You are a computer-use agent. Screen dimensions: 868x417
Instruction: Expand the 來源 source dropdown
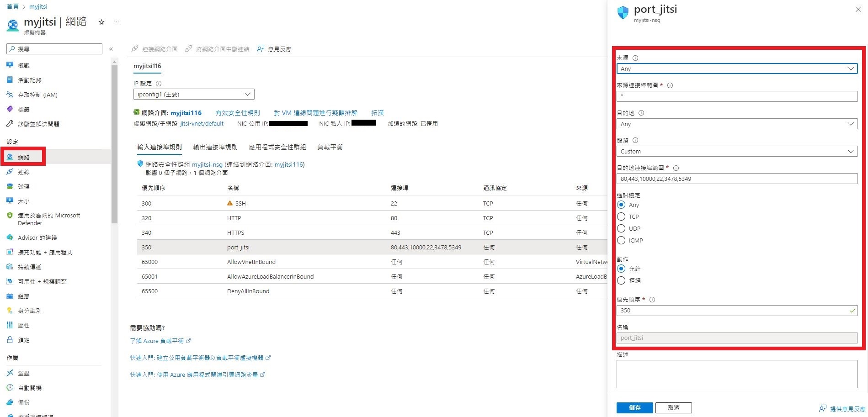(x=737, y=69)
